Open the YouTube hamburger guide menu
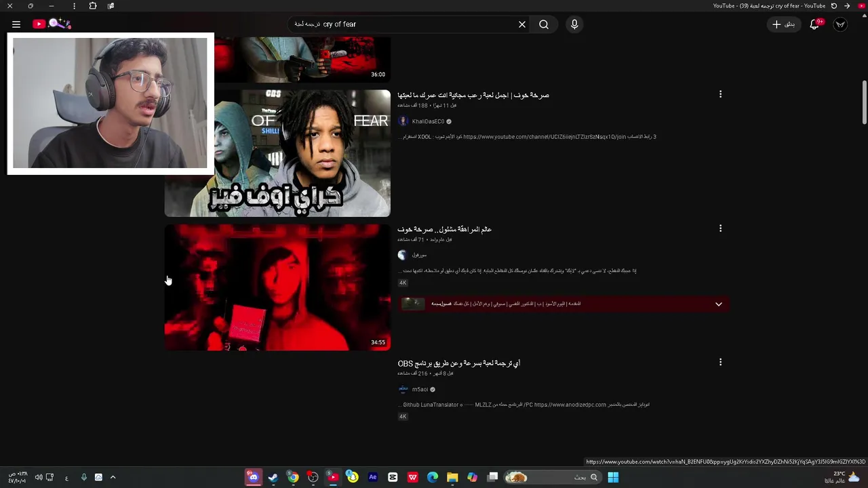The image size is (868, 488). coord(16,24)
